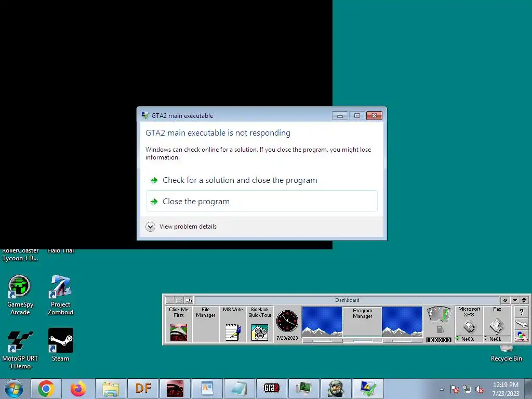Open Halo taskbar icon
532x399 pixels.
336,389
